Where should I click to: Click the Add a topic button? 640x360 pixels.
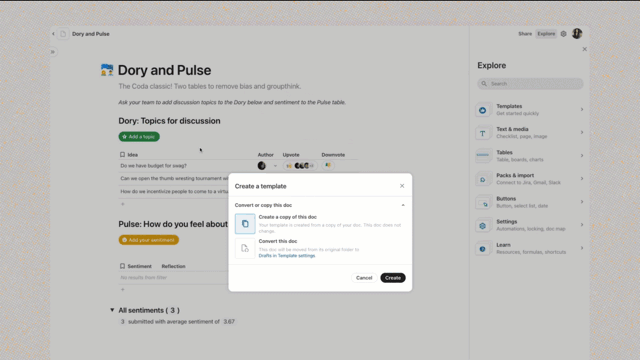(139, 137)
